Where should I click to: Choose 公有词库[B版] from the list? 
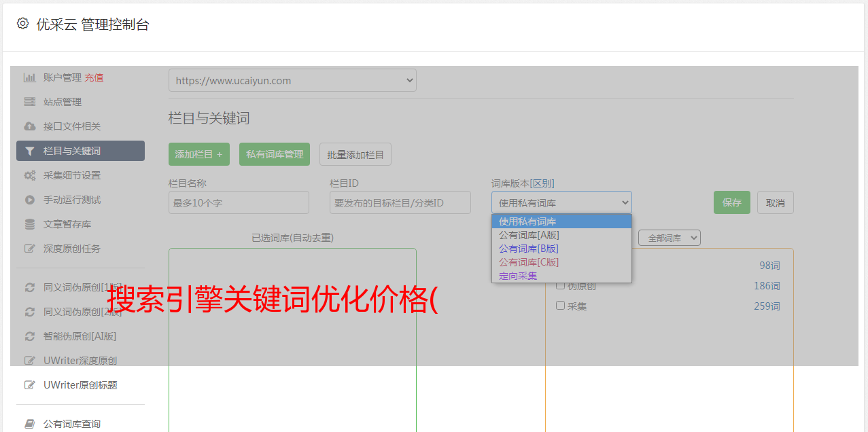(529, 249)
